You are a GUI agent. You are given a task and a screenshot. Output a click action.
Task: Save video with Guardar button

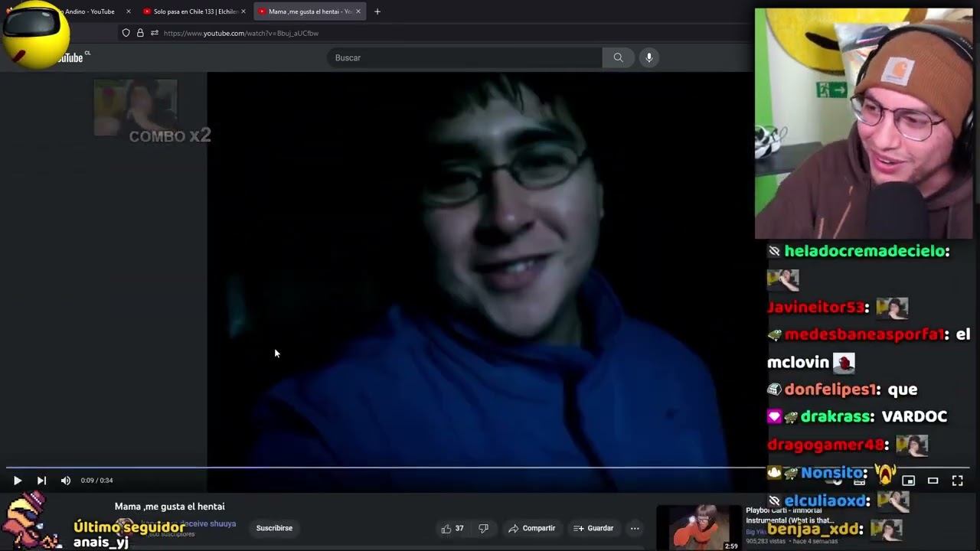(593, 528)
